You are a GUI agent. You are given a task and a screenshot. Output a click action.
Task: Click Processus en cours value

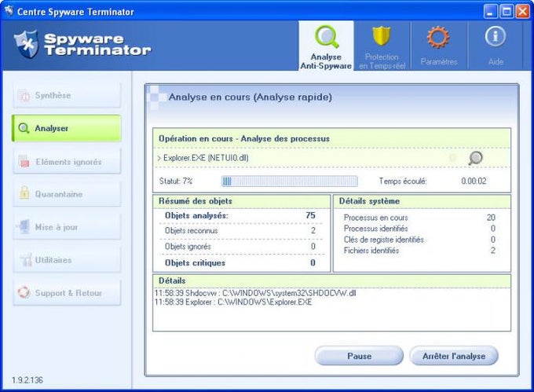pyautogui.click(x=491, y=218)
